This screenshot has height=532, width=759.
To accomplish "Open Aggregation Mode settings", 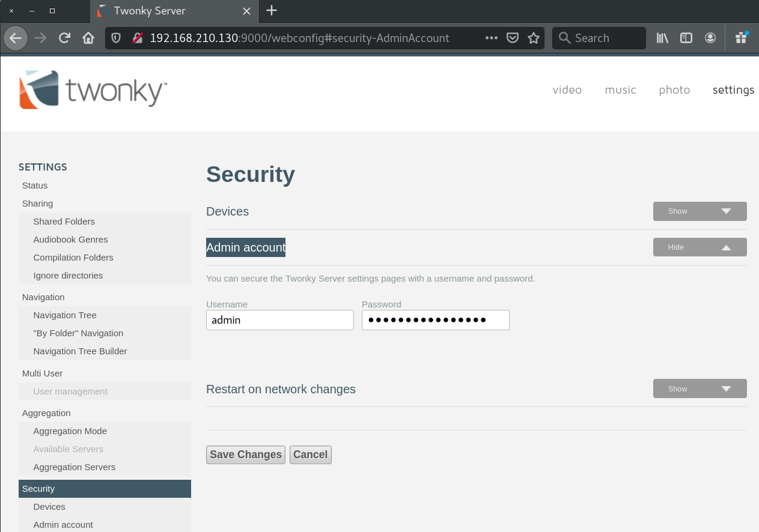I will coord(70,431).
